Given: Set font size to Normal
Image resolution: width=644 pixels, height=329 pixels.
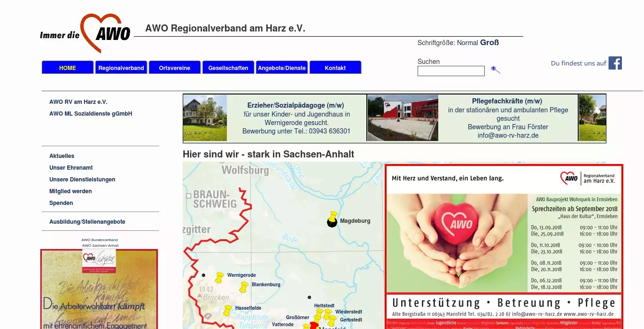Looking at the screenshot, I should [467, 43].
